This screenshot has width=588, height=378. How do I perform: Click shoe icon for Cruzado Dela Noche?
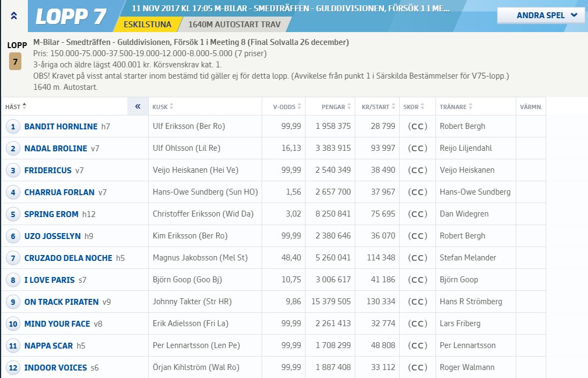[417, 258]
